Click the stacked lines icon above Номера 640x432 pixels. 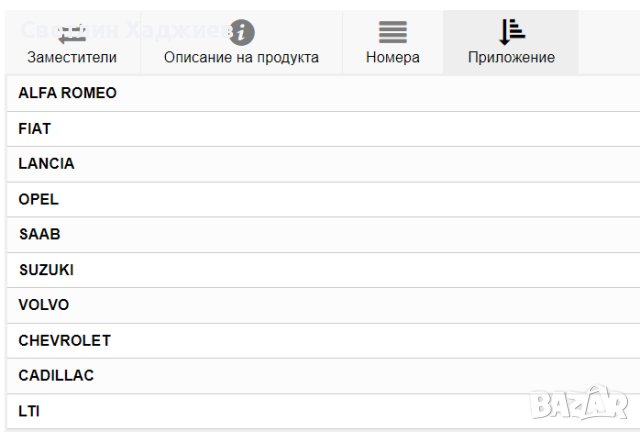click(393, 33)
